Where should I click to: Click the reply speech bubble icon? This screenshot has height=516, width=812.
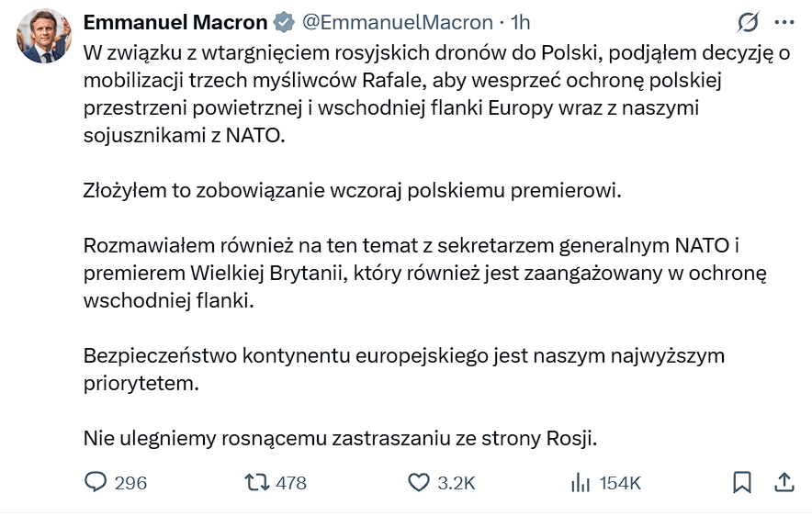click(x=96, y=482)
